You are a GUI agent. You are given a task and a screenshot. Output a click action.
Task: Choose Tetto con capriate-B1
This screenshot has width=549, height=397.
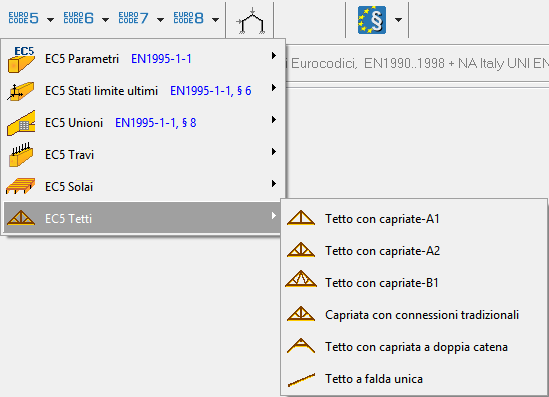pos(414,283)
